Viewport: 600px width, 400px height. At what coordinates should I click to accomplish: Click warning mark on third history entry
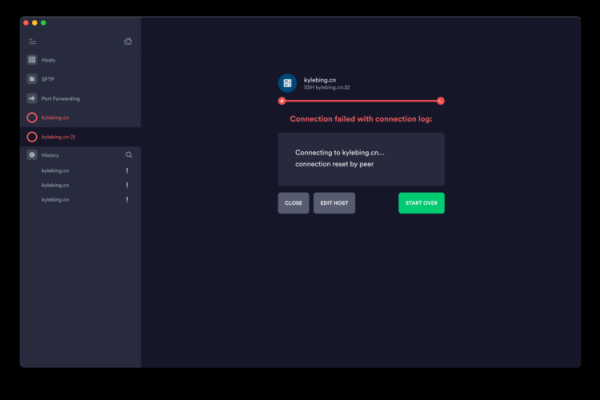pyautogui.click(x=127, y=200)
